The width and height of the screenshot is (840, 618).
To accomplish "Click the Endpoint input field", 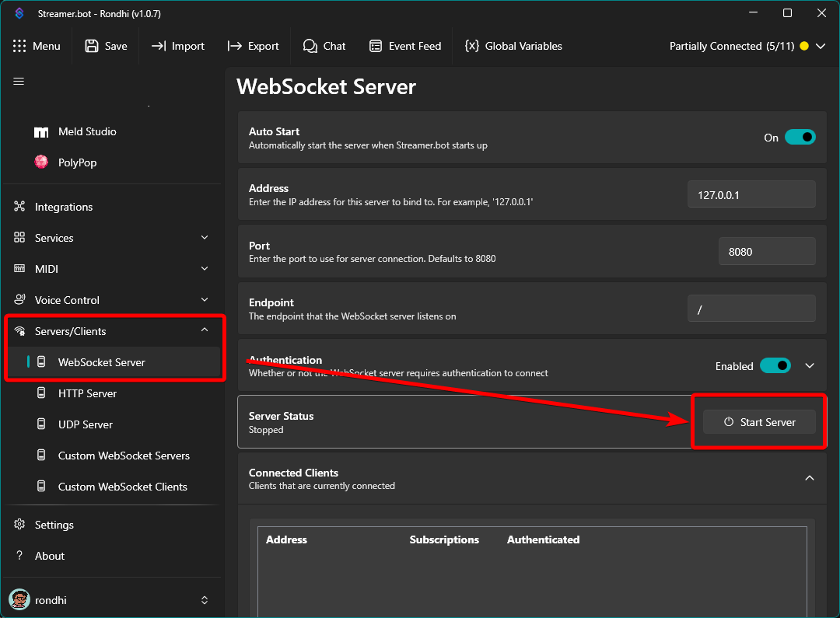I will click(x=751, y=309).
